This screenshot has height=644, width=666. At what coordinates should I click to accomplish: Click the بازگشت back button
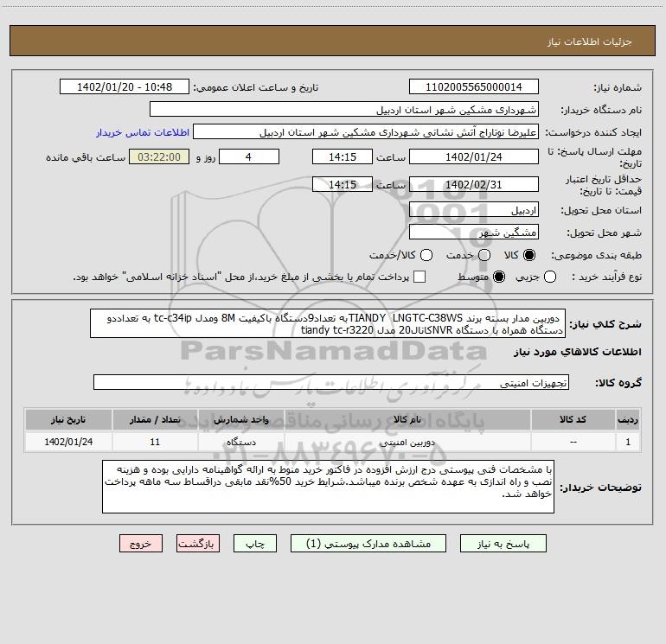(198, 544)
